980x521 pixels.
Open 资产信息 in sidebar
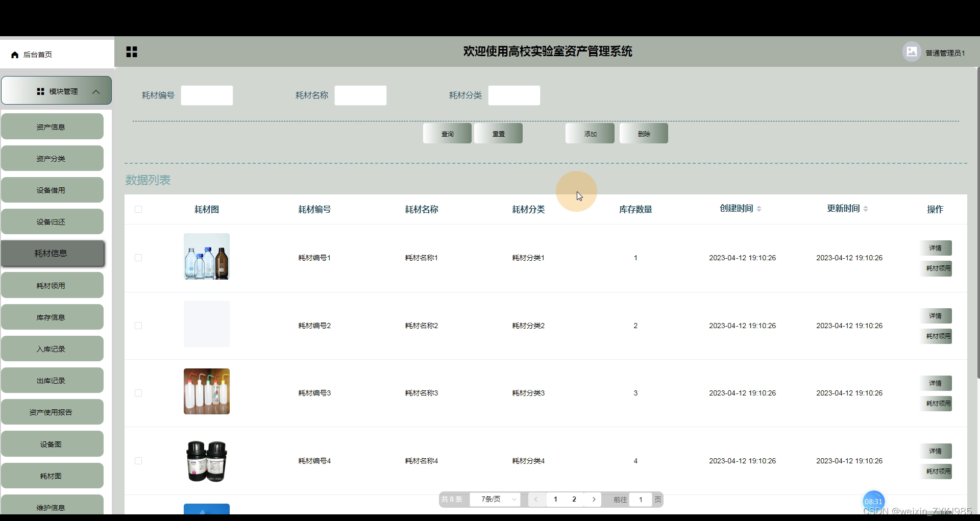[52, 127]
